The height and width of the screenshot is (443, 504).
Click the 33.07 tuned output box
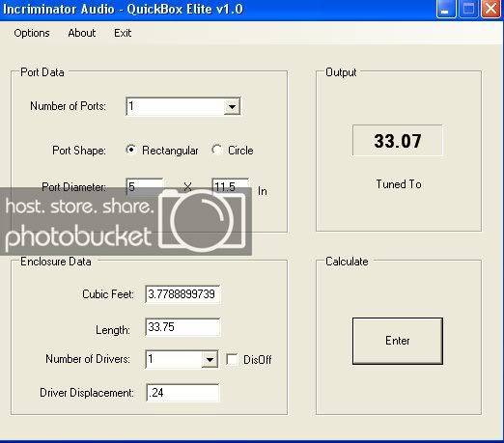(x=398, y=141)
